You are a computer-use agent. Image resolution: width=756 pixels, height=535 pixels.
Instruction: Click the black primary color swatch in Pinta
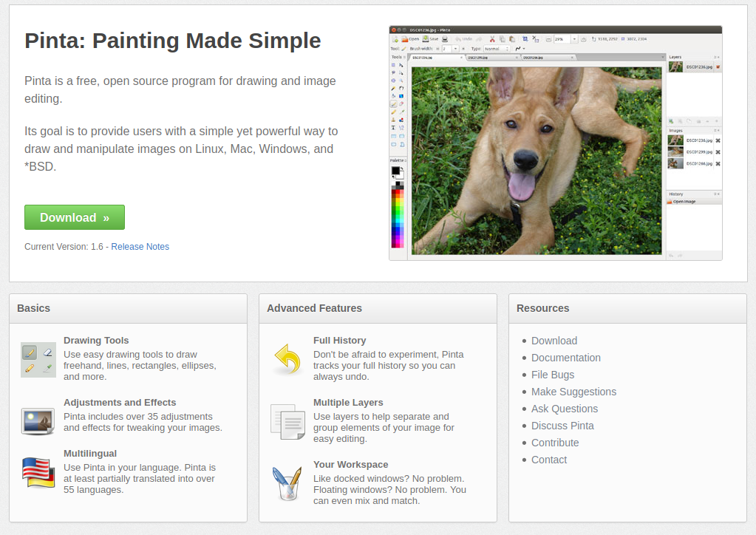[x=395, y=171]
